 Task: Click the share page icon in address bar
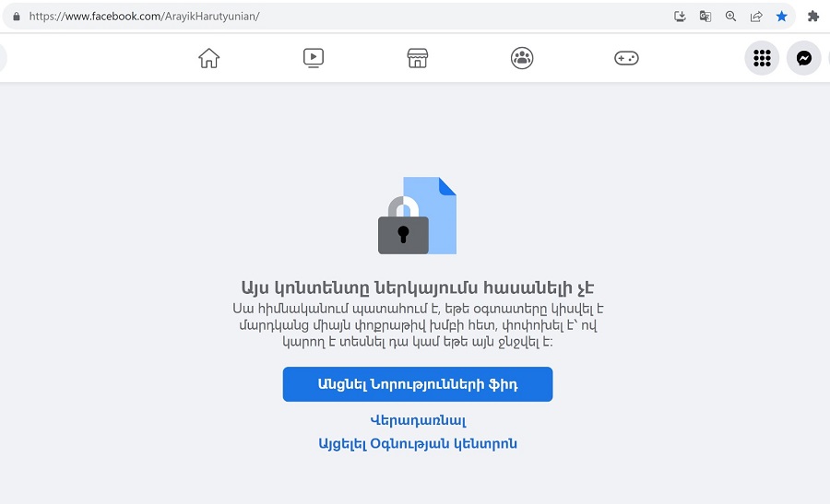click(756, 17)
